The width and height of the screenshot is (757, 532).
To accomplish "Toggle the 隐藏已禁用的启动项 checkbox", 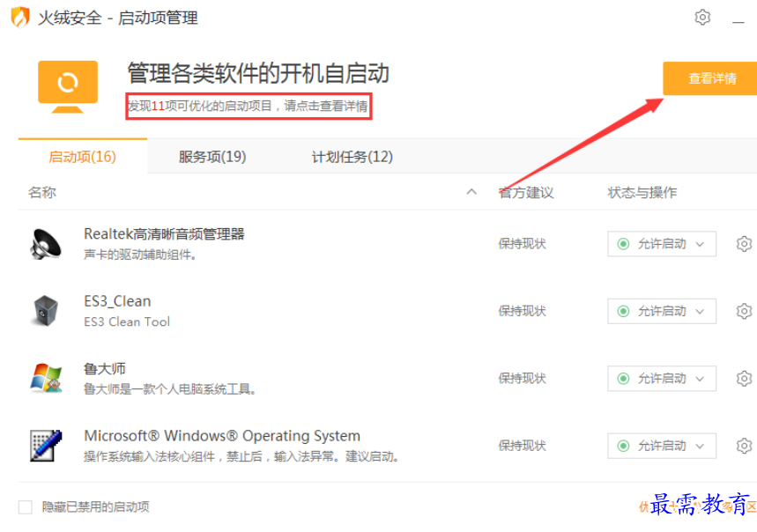I will 25,507.
